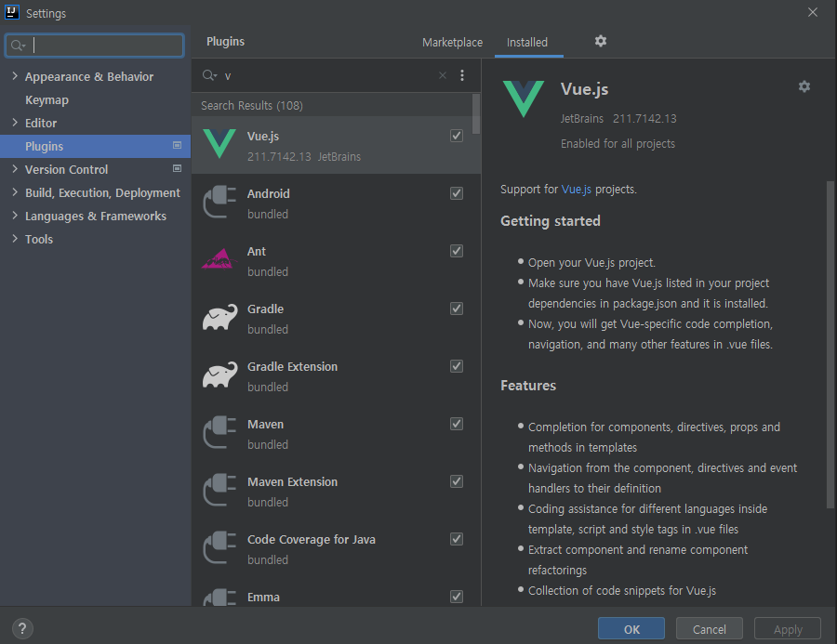
Task: Select the Maven Extension plugin row name
Action: [x=293, y=481]
